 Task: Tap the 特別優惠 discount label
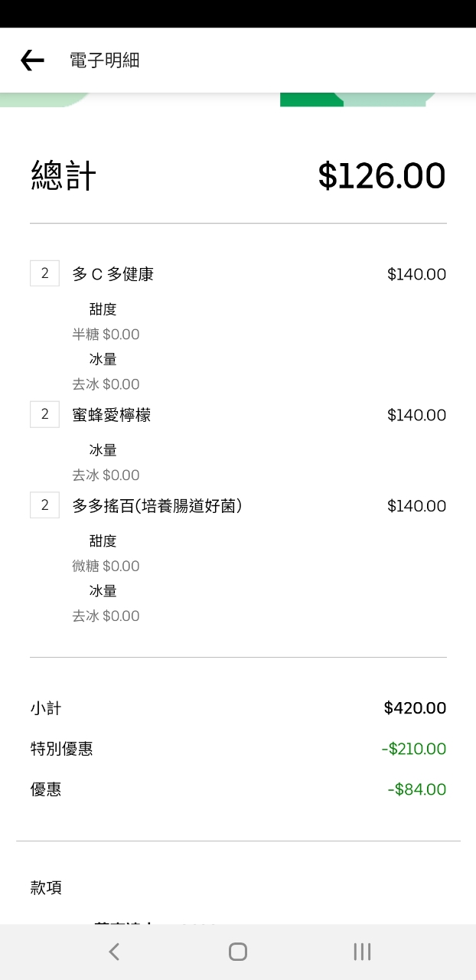(x=62, y=749)
